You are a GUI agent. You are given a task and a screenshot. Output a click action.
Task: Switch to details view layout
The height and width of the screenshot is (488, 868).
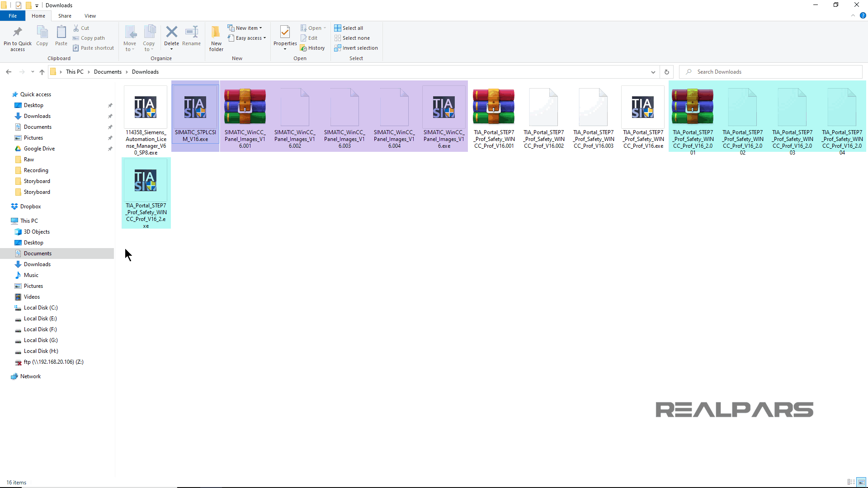click(851, 482)
